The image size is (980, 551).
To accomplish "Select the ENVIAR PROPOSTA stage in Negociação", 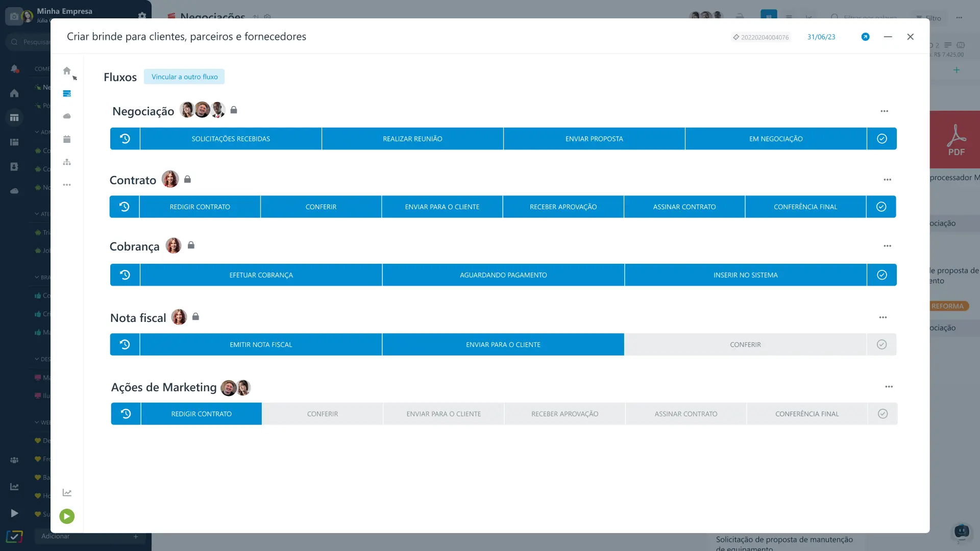I will tap(594, 139).
